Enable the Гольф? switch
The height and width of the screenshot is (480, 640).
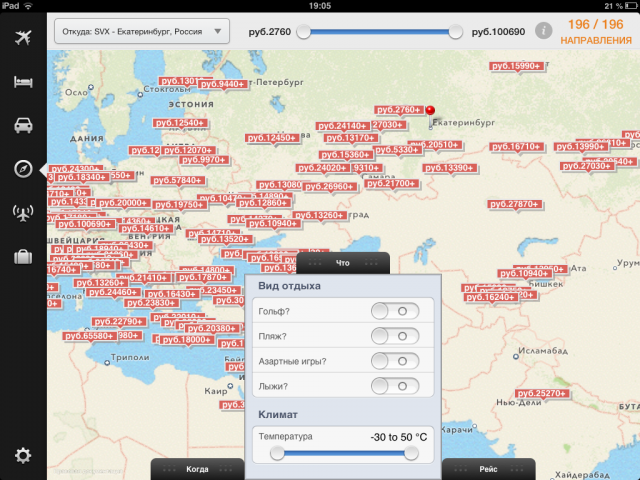[394, 311]
